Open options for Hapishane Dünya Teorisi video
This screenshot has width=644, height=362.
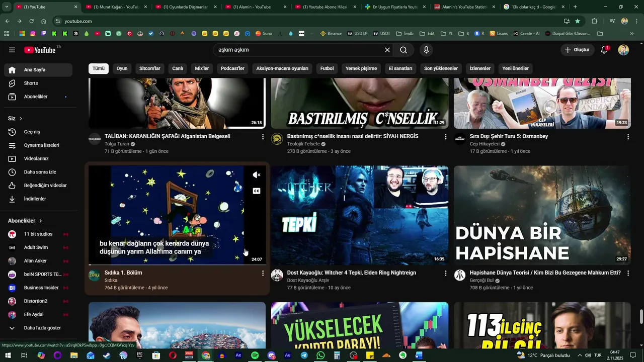coord(628,273)
